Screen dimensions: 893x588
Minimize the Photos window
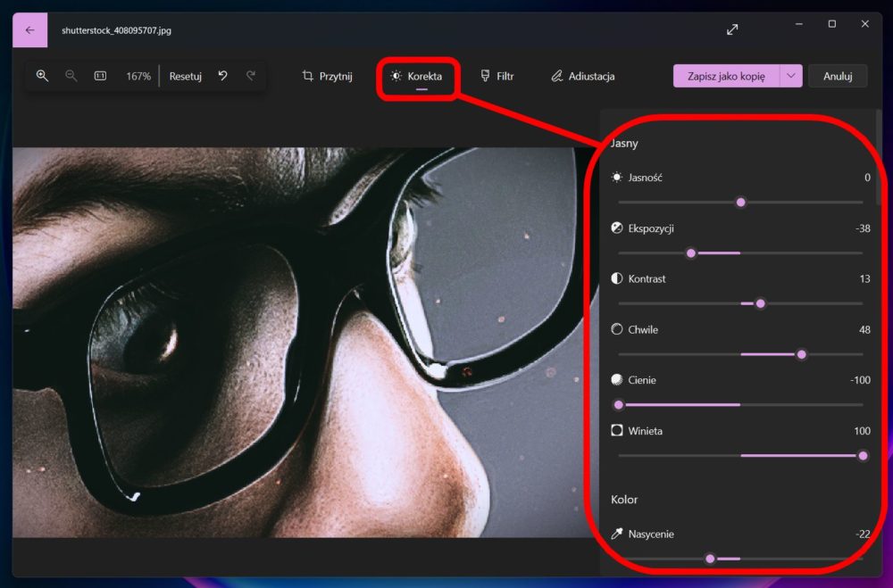799,24
